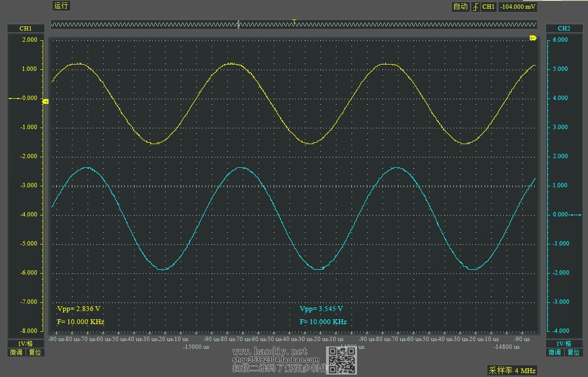Click the QR code image

tap(343, 360)
